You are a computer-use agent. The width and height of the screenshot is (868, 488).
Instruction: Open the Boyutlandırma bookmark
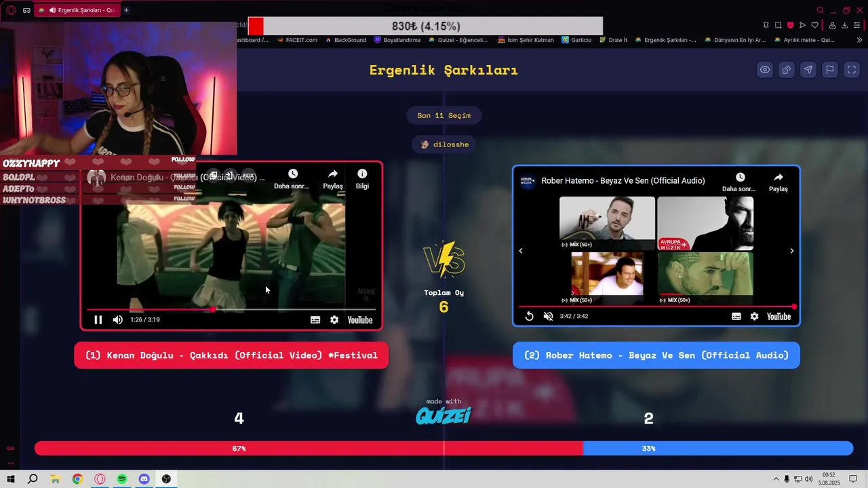[x=397, y=40]
